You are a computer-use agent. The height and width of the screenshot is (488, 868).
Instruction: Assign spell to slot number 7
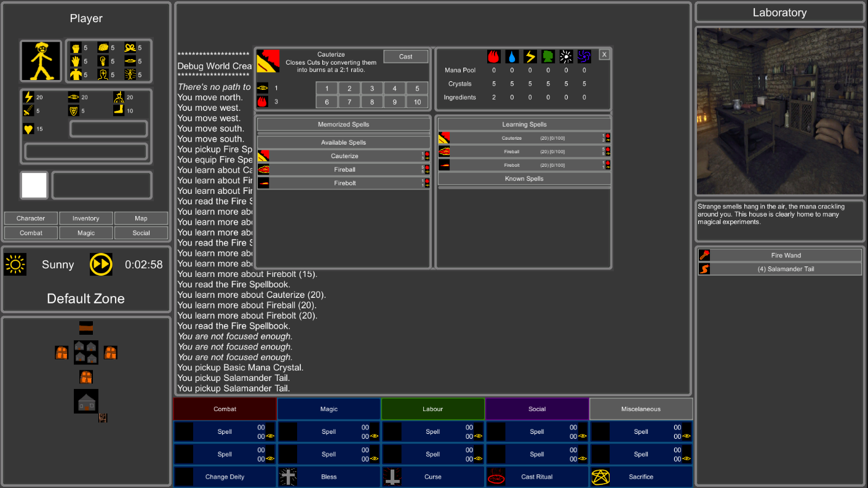pyautogui.click(x=349, y=102)
